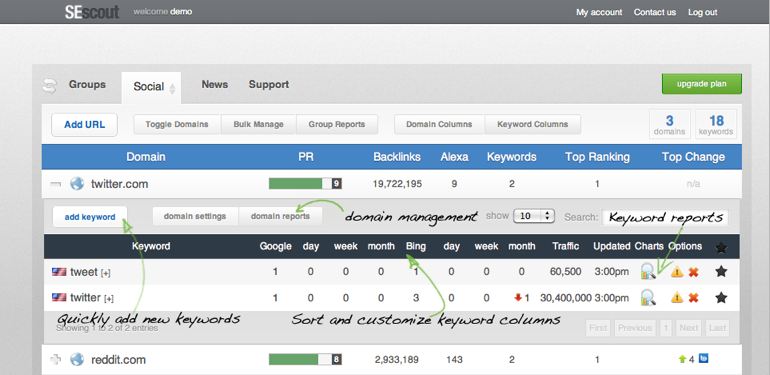Open My account link
Viewport: 770px width, 375px height.
pos(599,12)
